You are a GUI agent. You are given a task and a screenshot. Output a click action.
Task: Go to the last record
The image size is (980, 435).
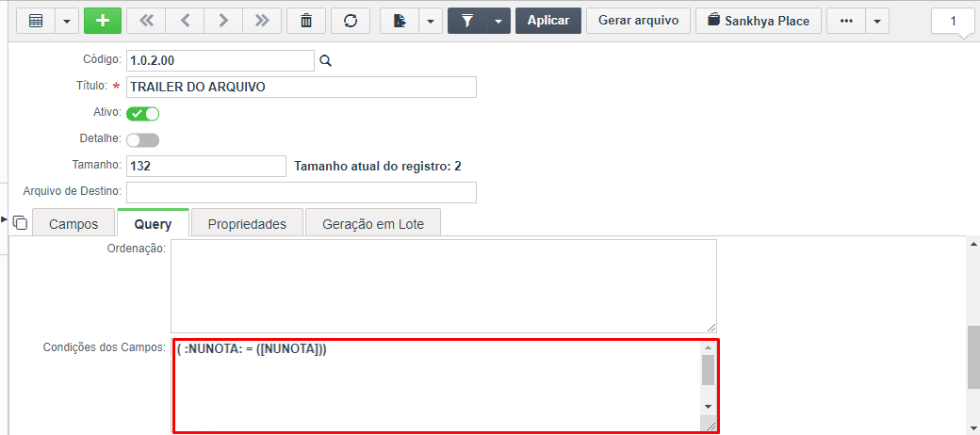[x=263, y=21]
